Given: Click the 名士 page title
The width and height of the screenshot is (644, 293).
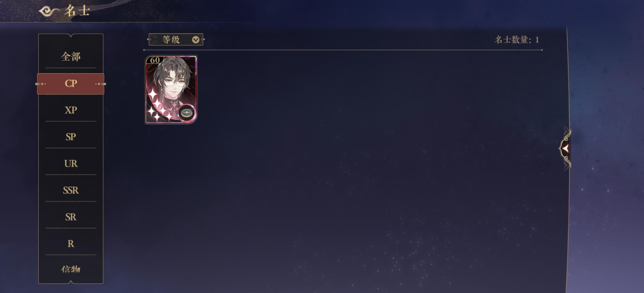Looking at the screenshot, I should (x=77, y=11).
